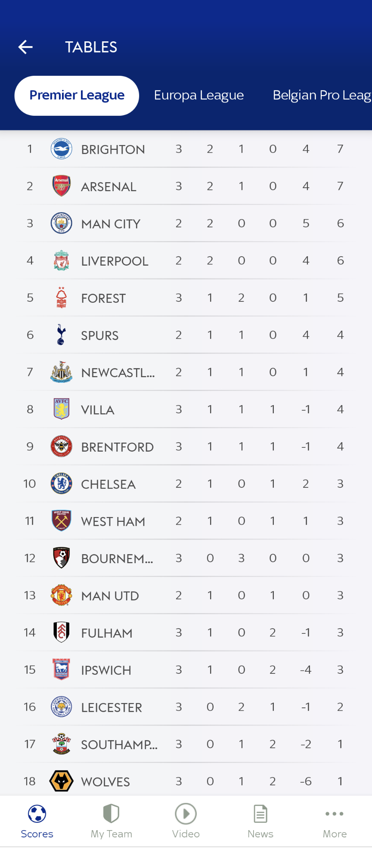
Task: Open the MAN CITY team row
Action: coord(186,223)
